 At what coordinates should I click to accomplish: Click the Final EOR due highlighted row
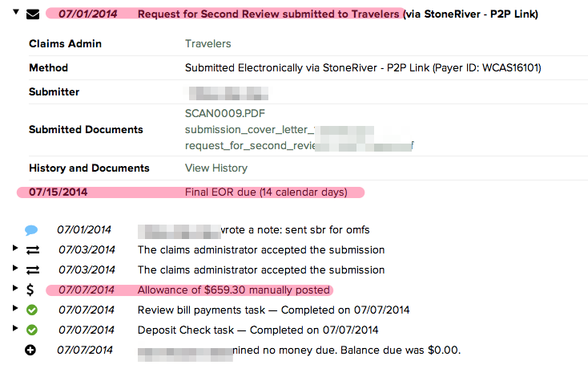pyautogui.click(x=191, y=193)
